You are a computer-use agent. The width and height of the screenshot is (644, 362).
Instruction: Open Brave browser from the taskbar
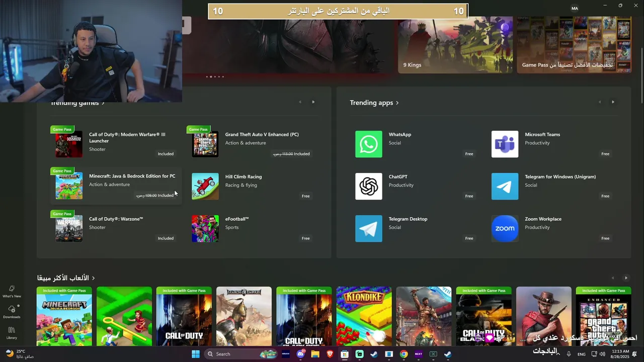[330, 354]
